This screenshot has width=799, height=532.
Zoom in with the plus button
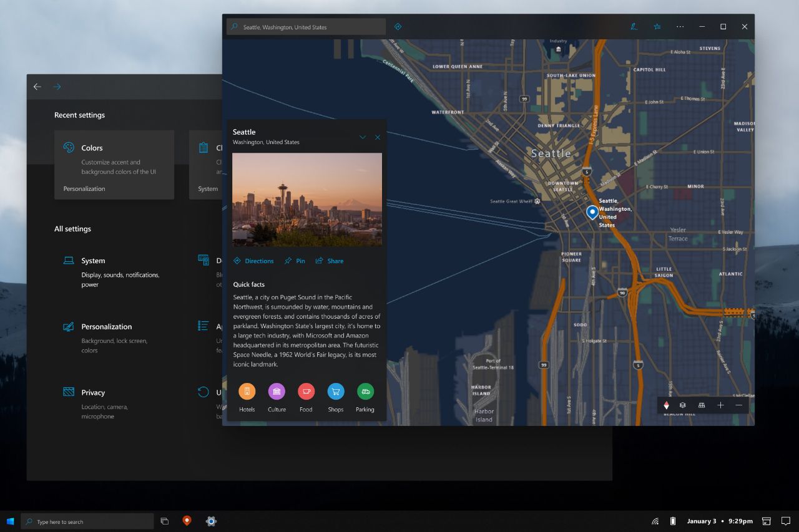pos(720,405)
